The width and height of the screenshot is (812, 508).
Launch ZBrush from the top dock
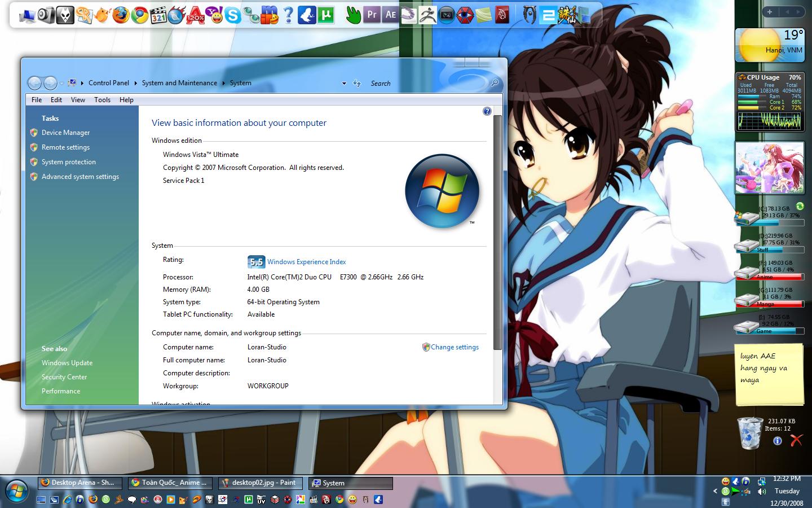click(x=427, y=15)
